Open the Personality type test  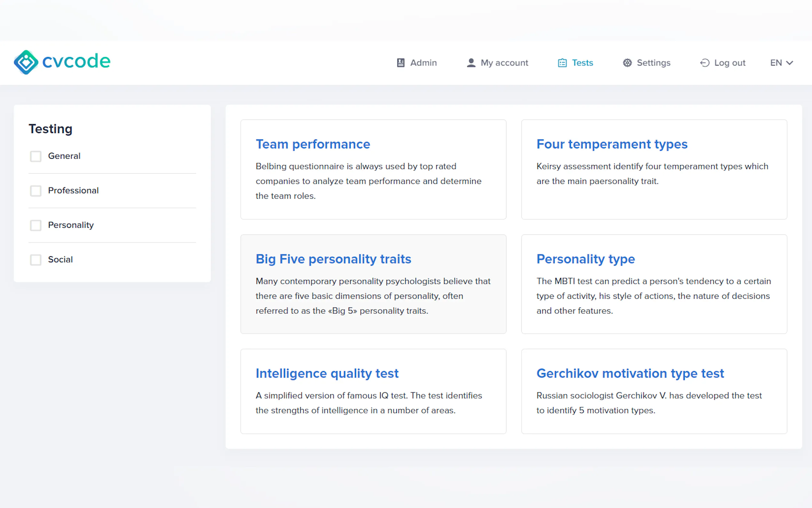pyautogui.click(x=585, y=259)
